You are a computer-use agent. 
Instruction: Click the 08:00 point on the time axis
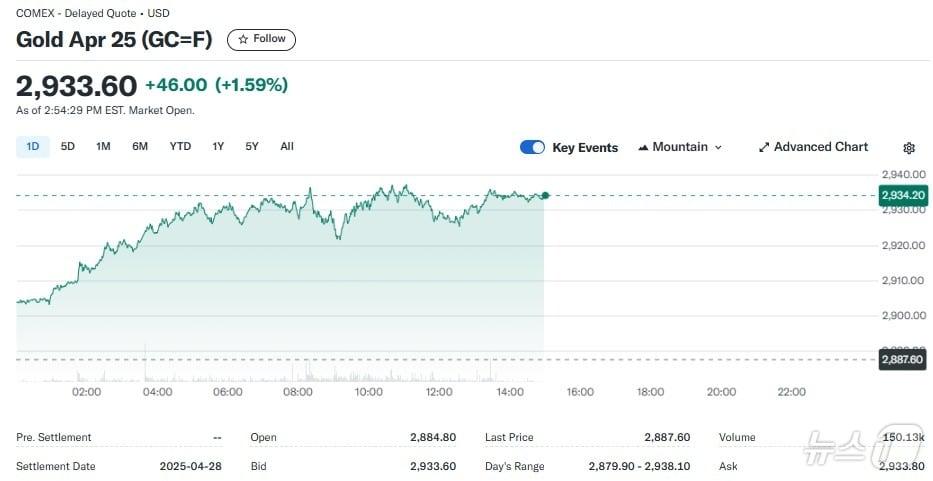click(x=298, y=392)
